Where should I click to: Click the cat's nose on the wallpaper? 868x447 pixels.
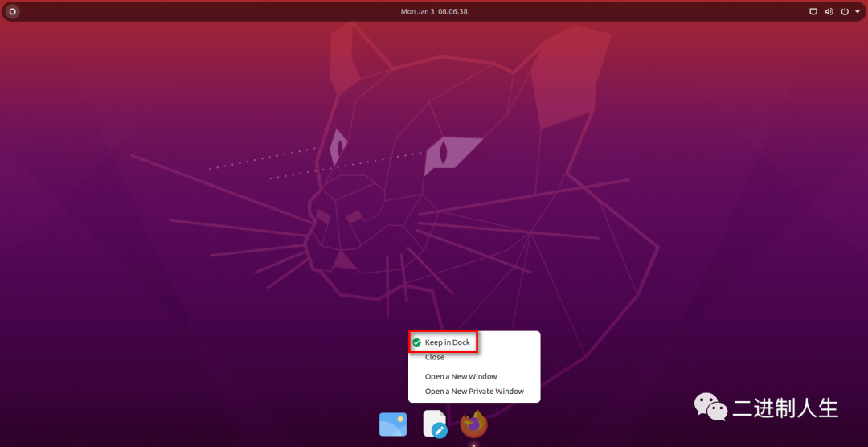[352, 217]
